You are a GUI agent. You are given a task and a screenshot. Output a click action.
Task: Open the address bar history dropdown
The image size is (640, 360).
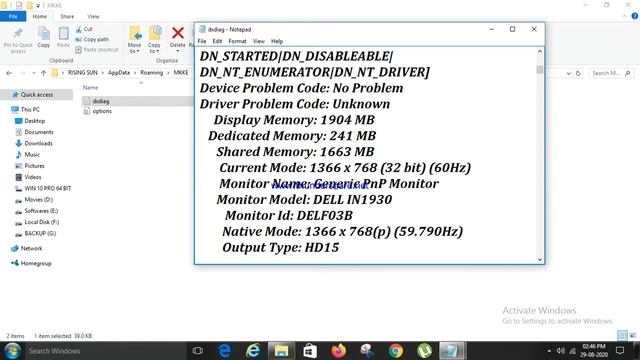click(569, 73)
